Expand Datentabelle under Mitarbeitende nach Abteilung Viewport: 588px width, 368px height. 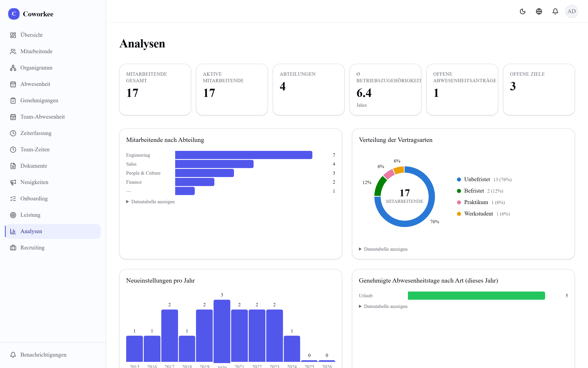coord(150,202)
